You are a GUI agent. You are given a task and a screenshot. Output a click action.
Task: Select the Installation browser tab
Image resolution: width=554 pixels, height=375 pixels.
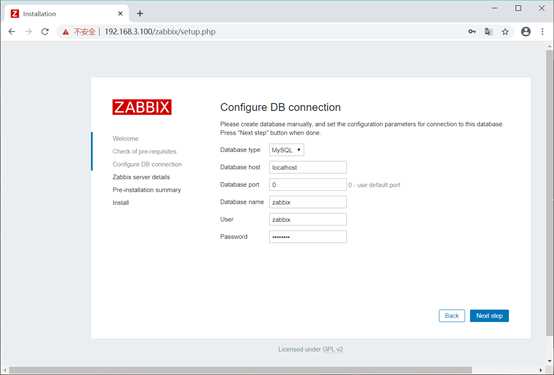coord(67,13)
